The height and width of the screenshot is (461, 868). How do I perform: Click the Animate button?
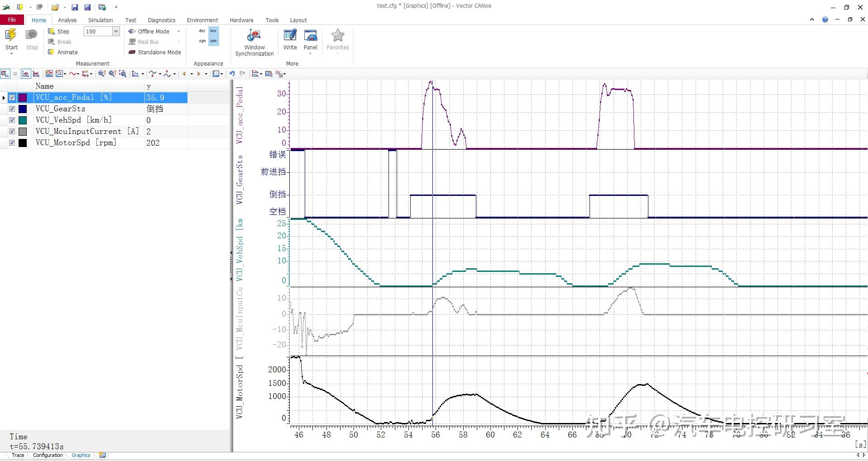(63, 52)
